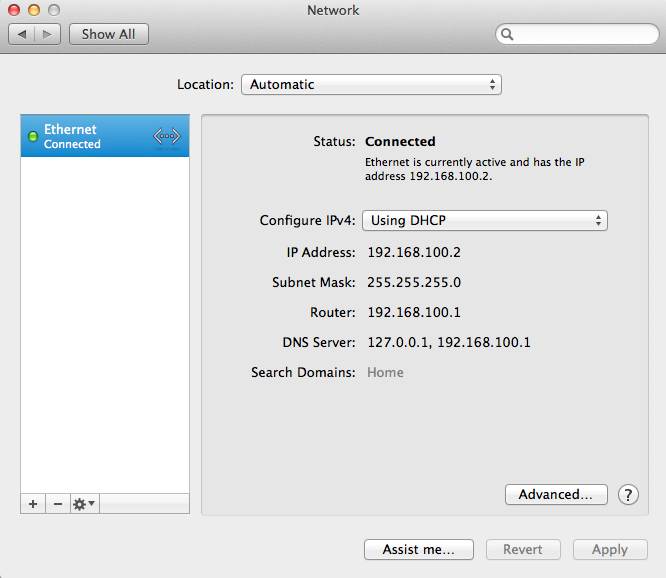666x578 pixels.
Task: Click the bold Connected status text
Action: 400,141
